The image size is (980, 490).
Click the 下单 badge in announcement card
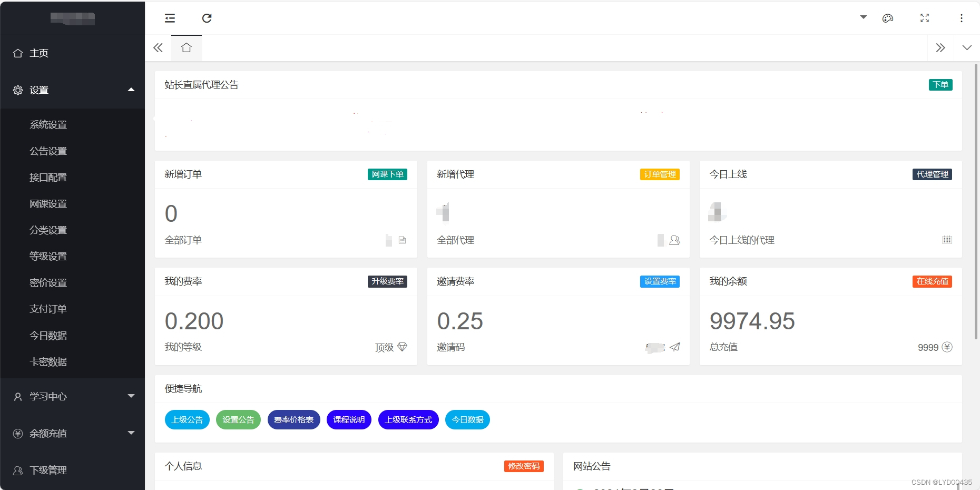point(940,85)
